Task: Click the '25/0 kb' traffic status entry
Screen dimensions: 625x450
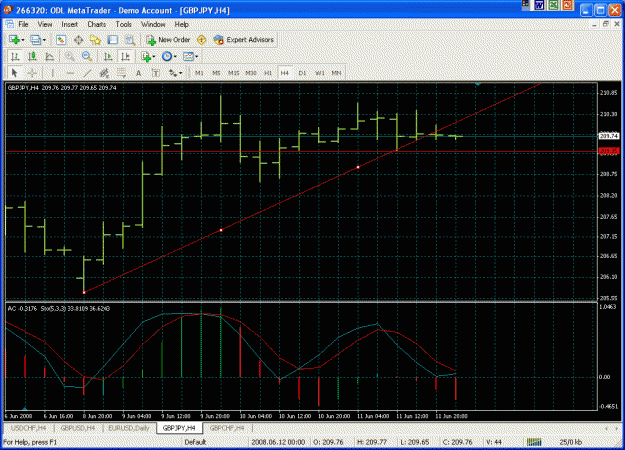Action: [571, 442]
